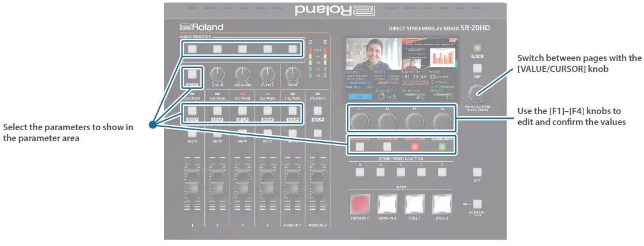Toggle the KEY button

click(477, 172)
